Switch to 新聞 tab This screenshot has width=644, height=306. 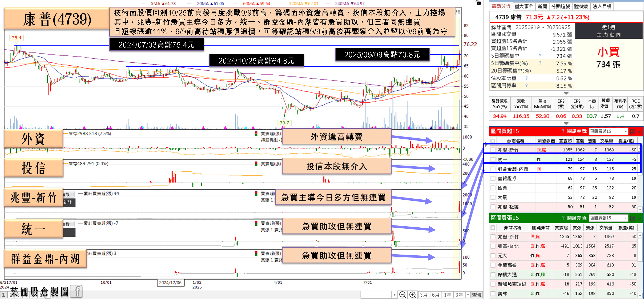pos(542,6)
